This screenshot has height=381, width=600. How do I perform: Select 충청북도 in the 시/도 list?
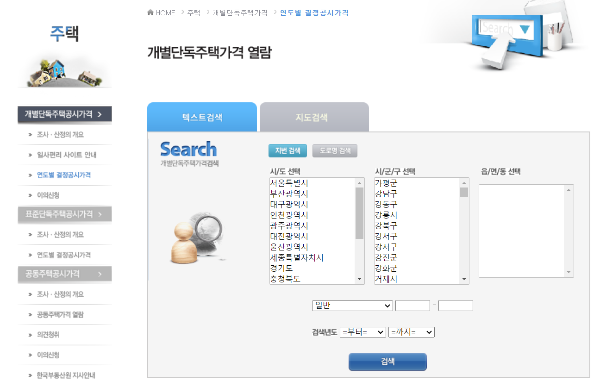point(312,279)
